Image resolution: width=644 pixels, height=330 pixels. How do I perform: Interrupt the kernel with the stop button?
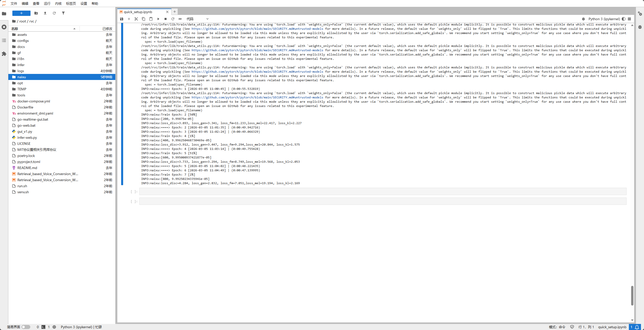coord(166,19)
